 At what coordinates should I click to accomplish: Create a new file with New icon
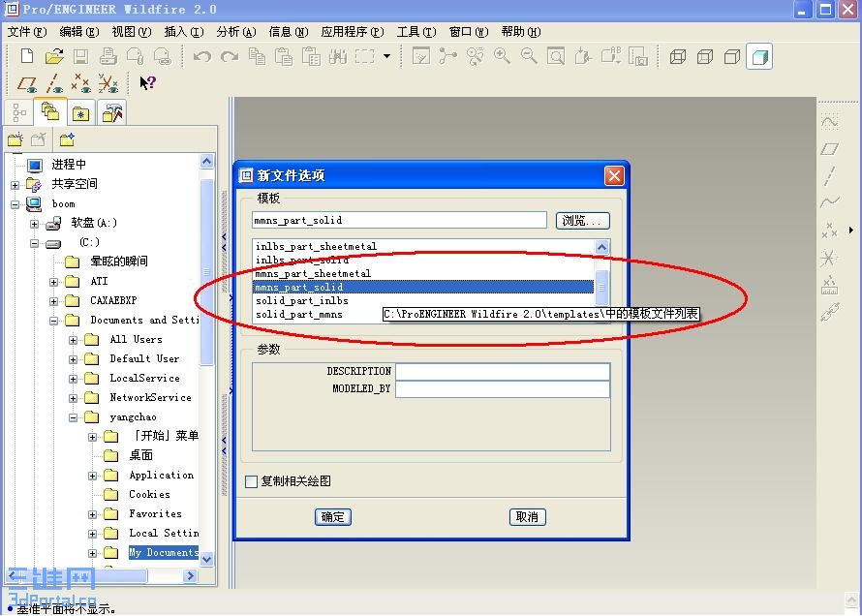pos(26,56)
